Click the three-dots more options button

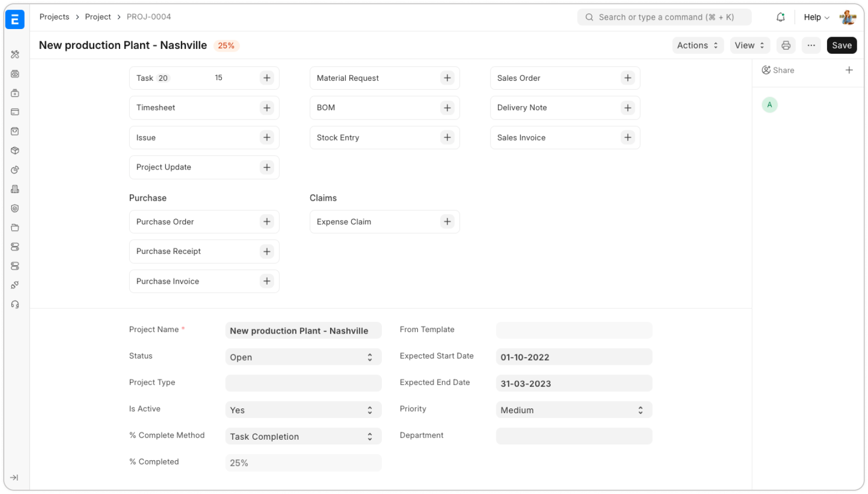[811, 46]
